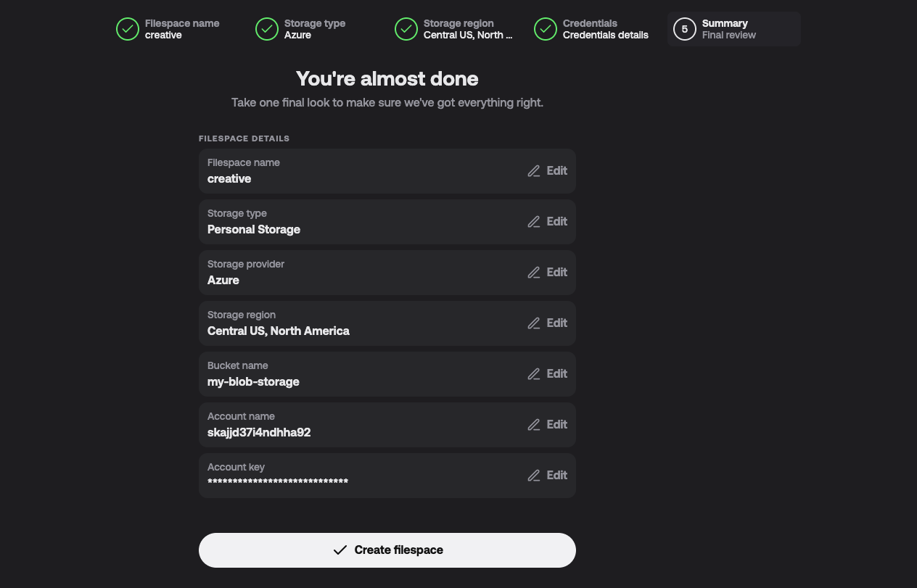Click the step 5 circle for Summary

(685, 29)
